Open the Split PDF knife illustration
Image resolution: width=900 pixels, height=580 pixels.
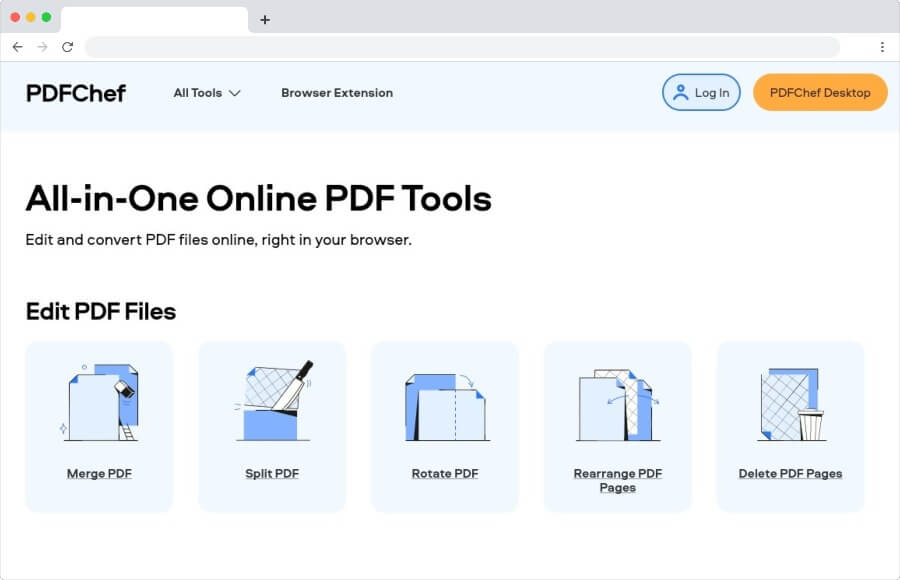point(273,401)
